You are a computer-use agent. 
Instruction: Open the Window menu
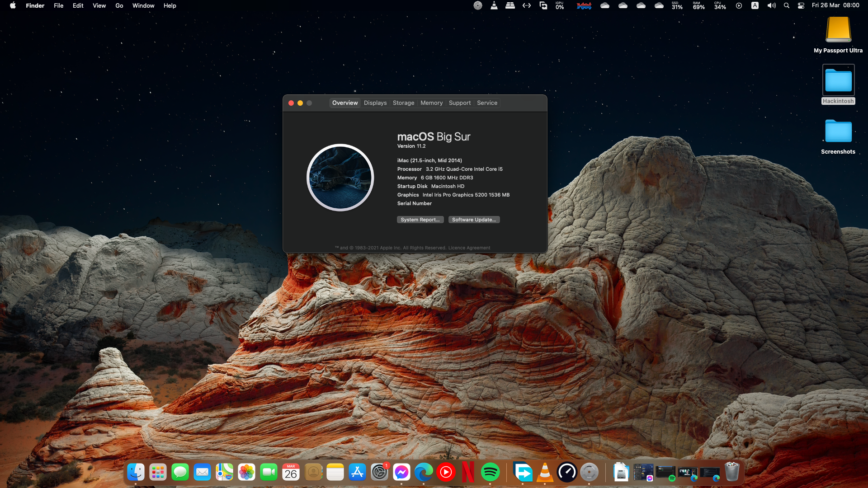(x=143, y=5)
